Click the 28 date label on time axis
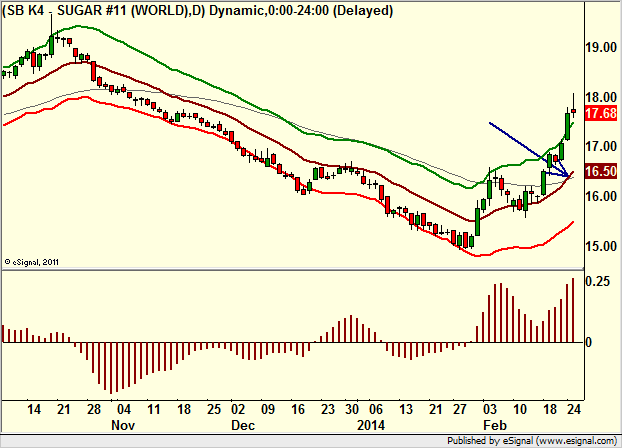The image size is (622, 448). (94, 409)
